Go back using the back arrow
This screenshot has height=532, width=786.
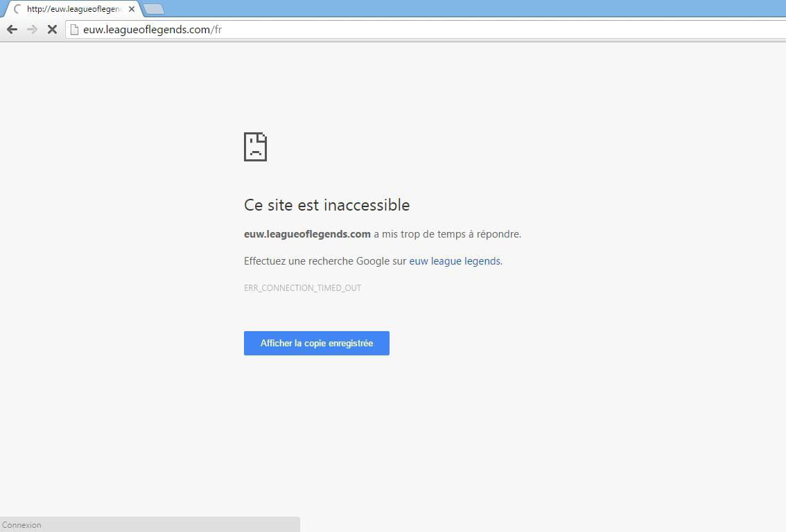pyautogui.click(x=12, y=30)
